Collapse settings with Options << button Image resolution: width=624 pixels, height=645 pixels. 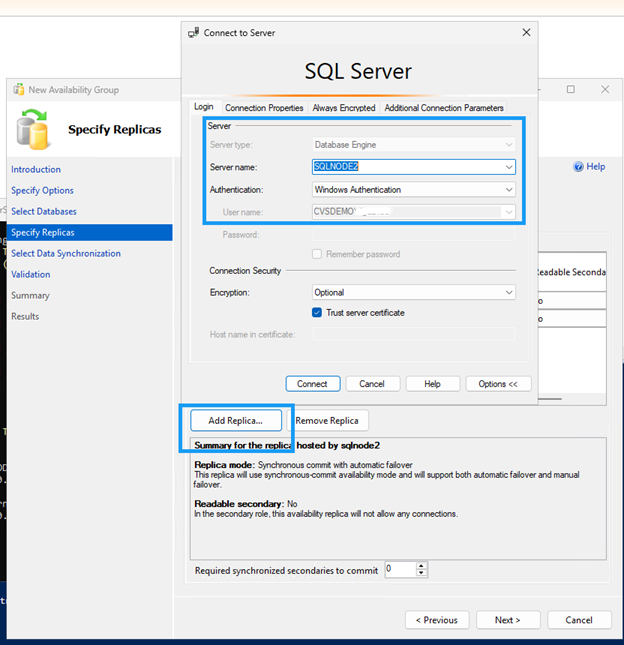(x=498, y=384)
